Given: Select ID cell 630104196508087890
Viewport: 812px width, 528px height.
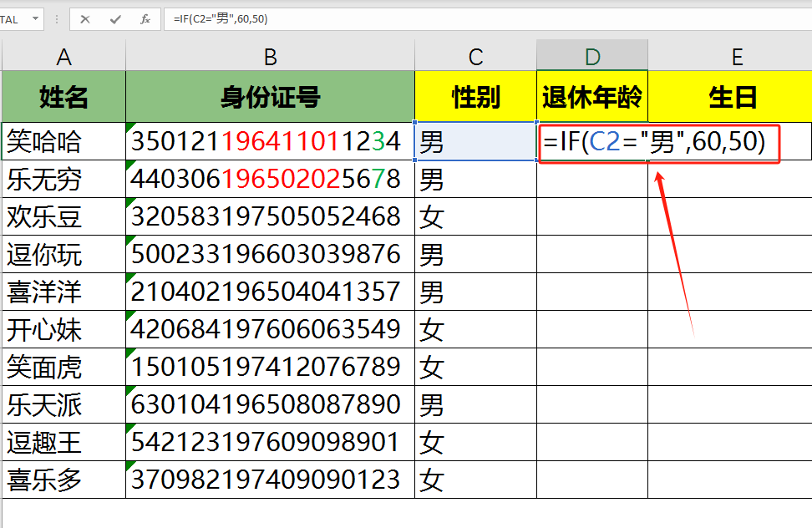Looking at the screenshot, I should point(271,404).
